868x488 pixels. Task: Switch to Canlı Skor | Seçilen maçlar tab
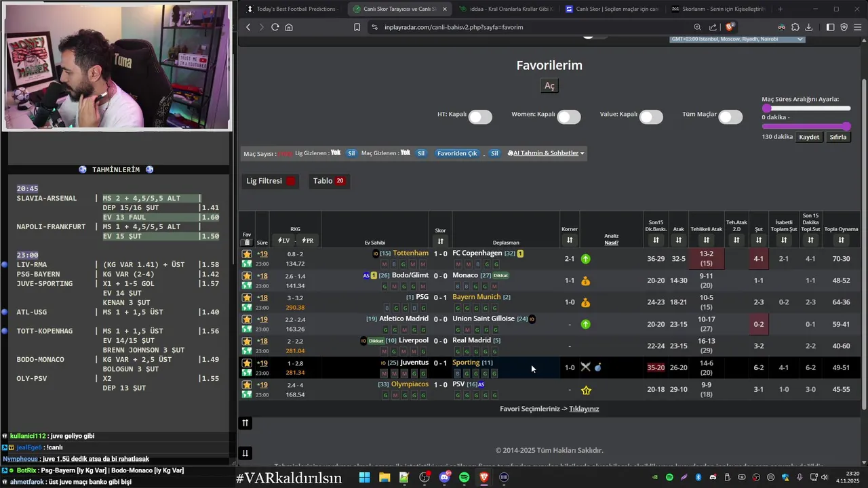pos(612,9)
